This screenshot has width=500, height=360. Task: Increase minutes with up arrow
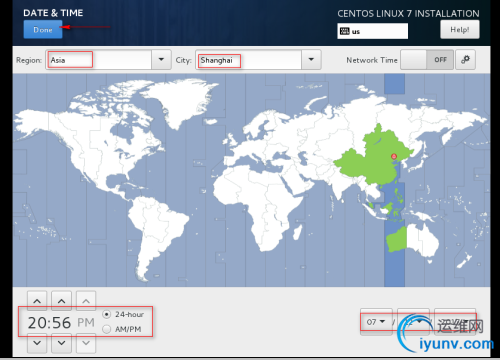click(61, 301)
